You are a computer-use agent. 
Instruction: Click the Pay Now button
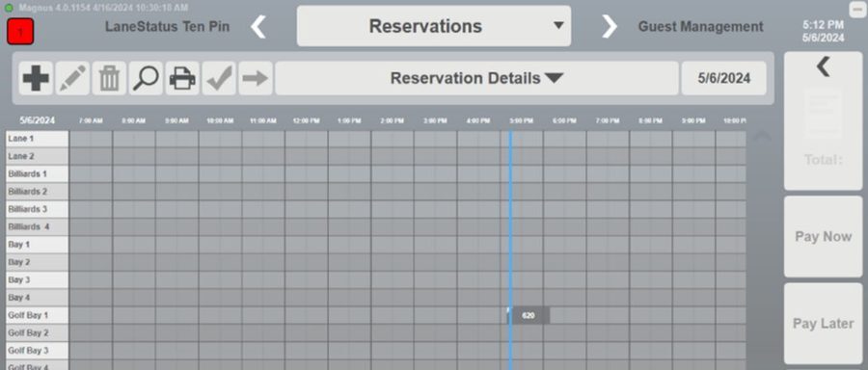[824, 237]
